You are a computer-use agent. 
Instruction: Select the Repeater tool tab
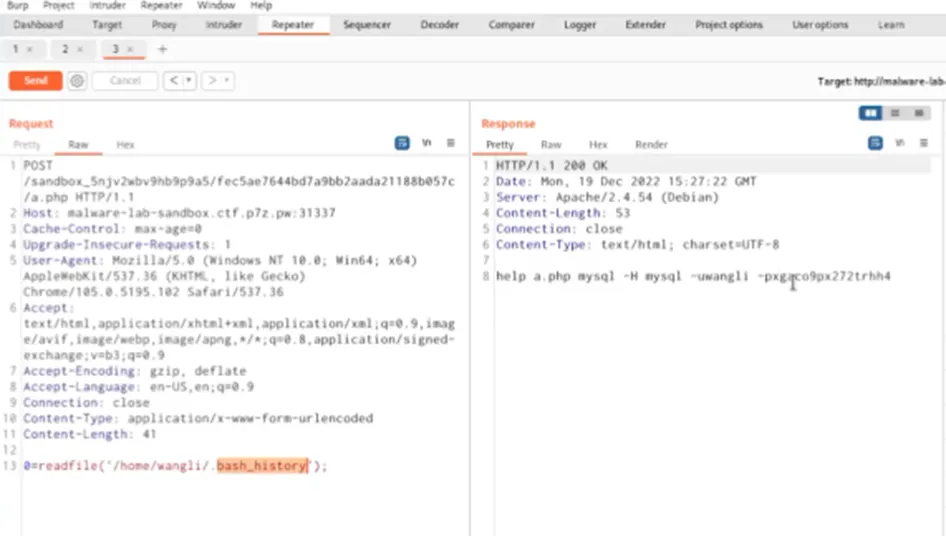pos(293,25)
